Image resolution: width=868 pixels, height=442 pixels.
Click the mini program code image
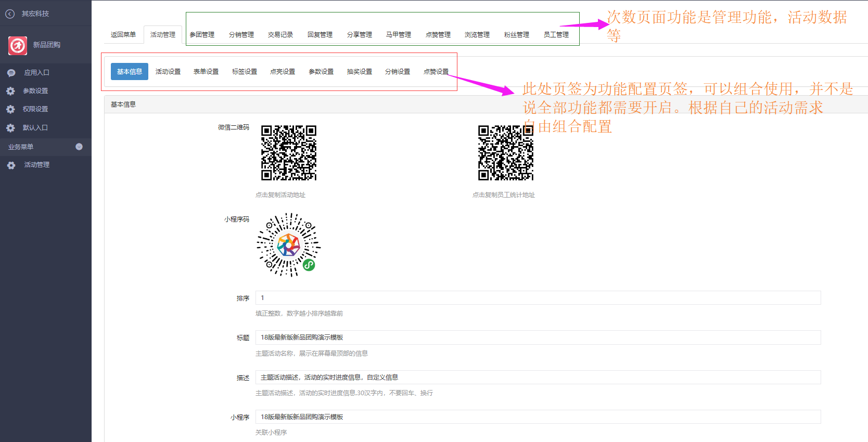pos(289,244)
